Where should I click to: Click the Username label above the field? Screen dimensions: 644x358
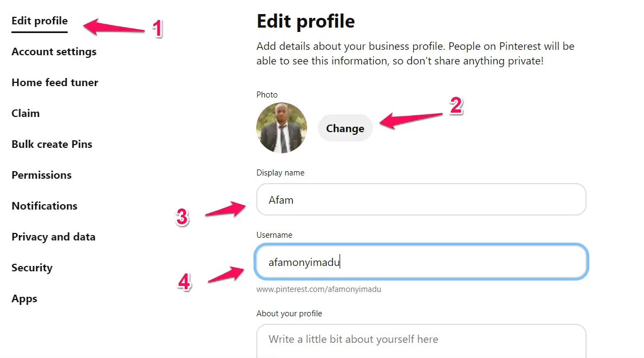click(x=275, y=235)
